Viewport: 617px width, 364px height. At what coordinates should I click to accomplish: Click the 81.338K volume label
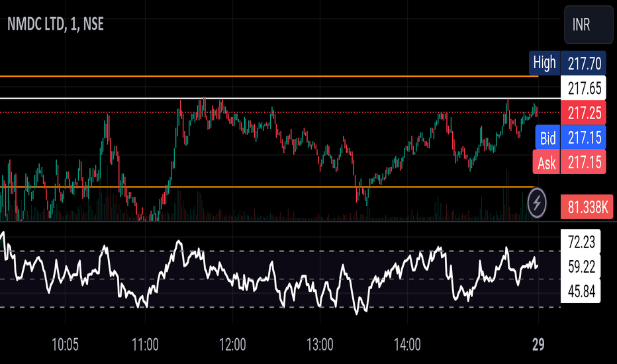click(x=587, y=206)
